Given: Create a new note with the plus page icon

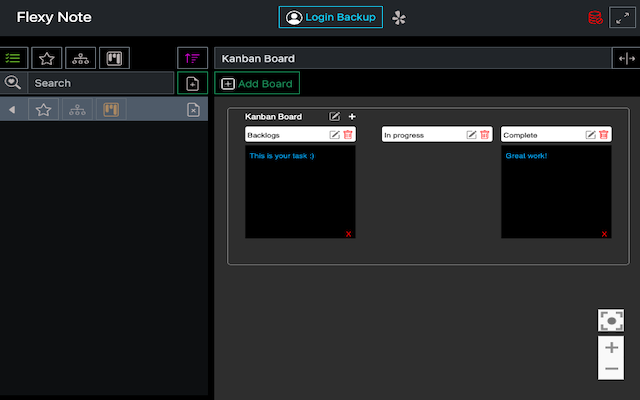Looking at the screenshot, I should pyautogui.click(x=192, y=83).
